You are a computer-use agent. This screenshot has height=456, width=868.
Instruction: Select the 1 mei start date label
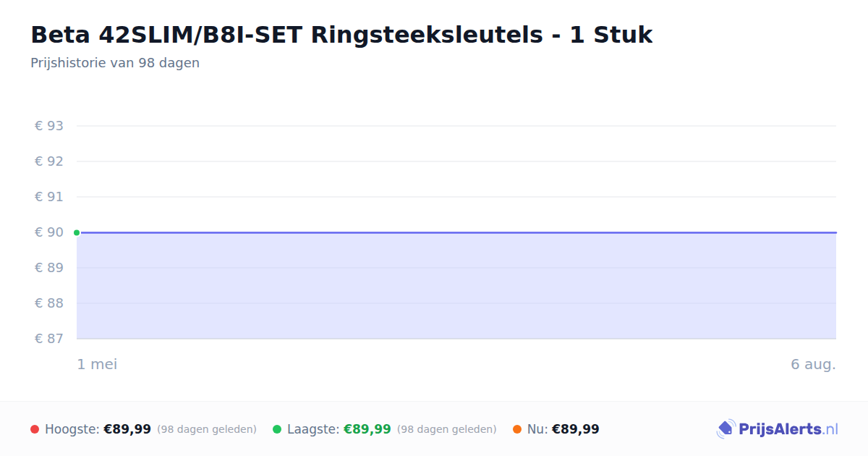point(97,364)
